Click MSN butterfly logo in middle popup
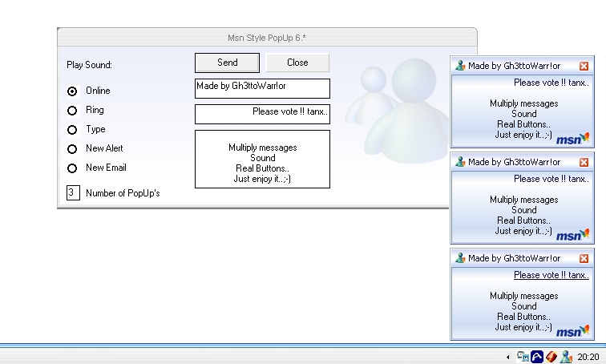The image size is (606, 364). click(x=573, y=234)
